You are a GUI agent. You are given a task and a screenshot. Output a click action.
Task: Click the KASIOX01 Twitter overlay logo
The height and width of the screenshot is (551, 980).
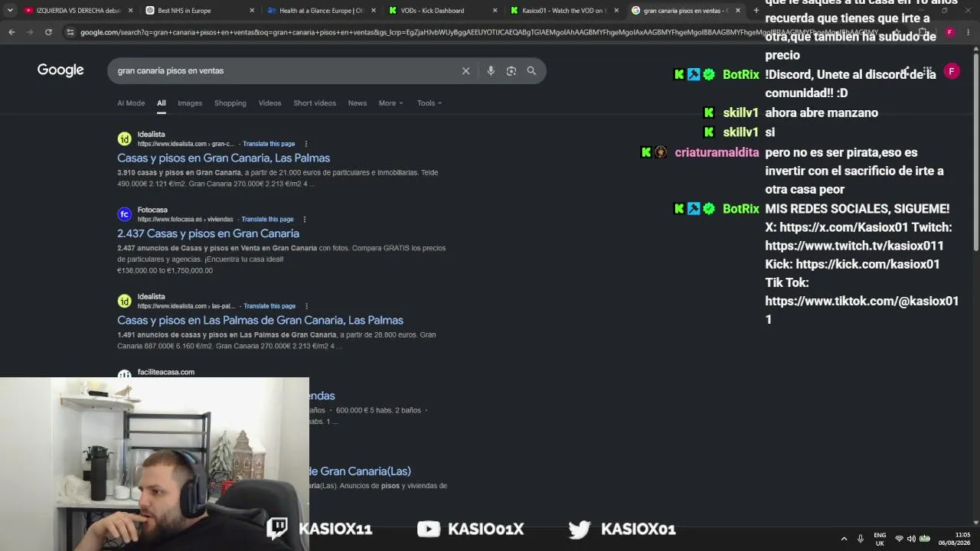pos(580,529)
